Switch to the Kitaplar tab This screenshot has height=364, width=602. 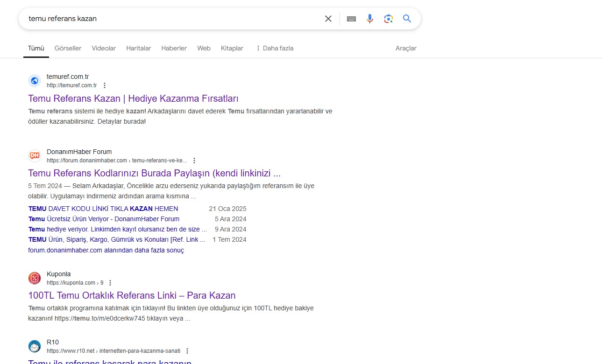coord(232,48)
